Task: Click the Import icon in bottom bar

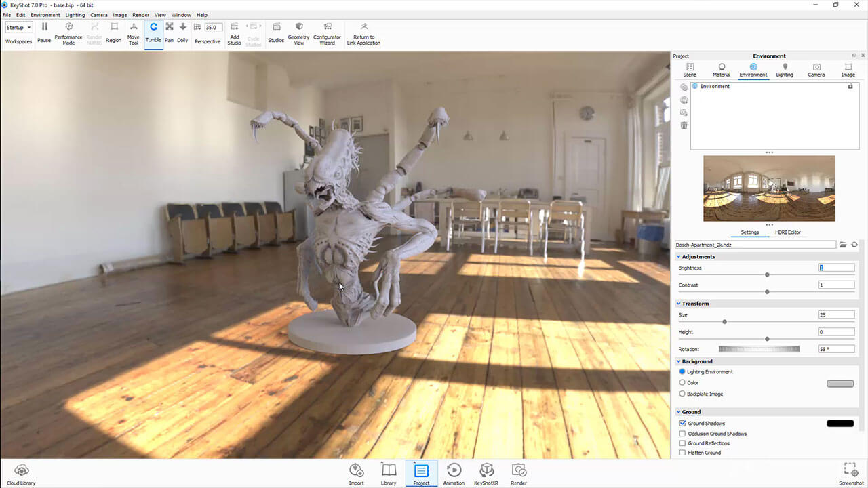Action: pos(356,470)
